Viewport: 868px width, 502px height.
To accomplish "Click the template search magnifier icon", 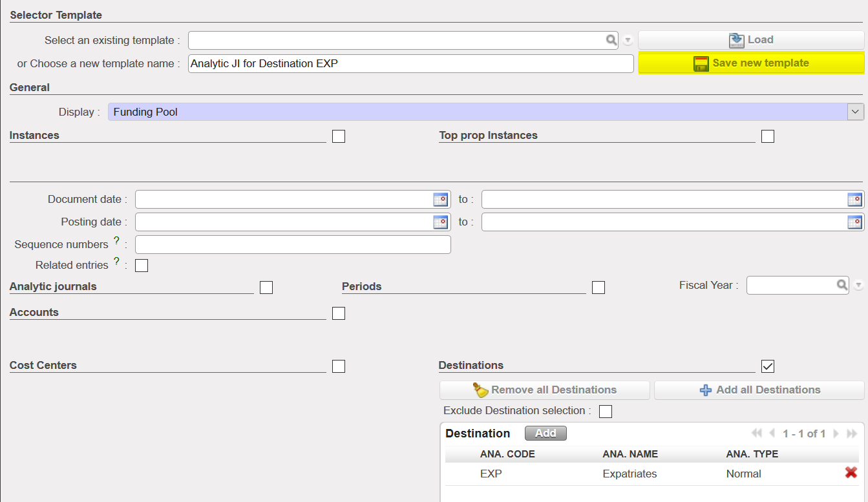I will tap(611, 40).
